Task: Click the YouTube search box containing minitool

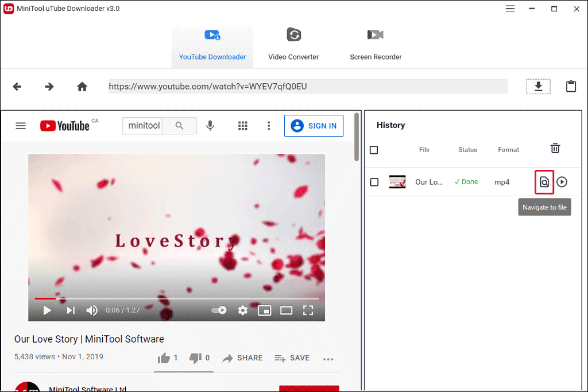Action: pos(142,126)
